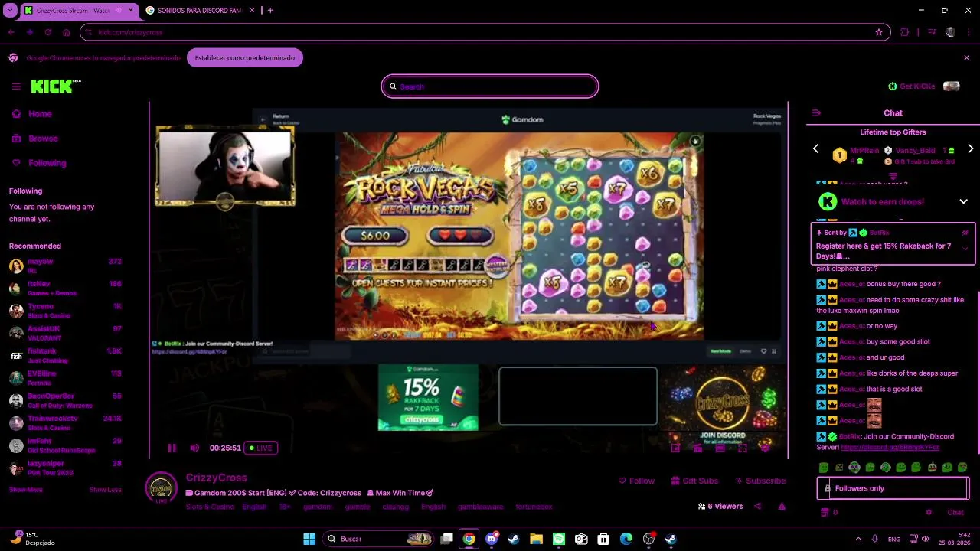The width and height of the screenshot is (980, 551).
Task: Pause the live stream video
Action: click(171, 448)
